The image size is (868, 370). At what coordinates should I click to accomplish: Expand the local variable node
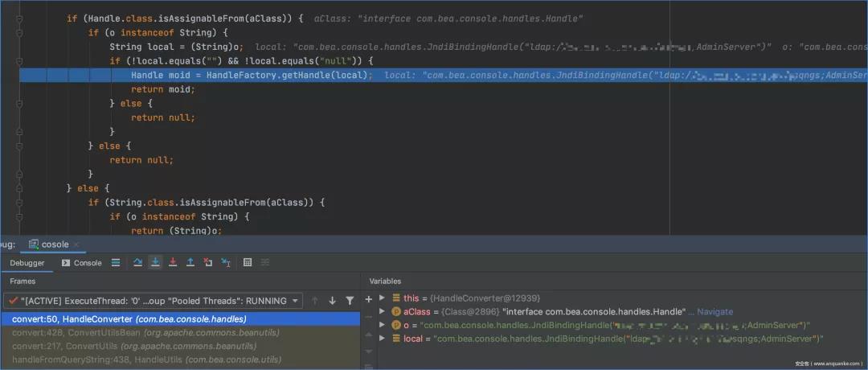tap(382, 339)
